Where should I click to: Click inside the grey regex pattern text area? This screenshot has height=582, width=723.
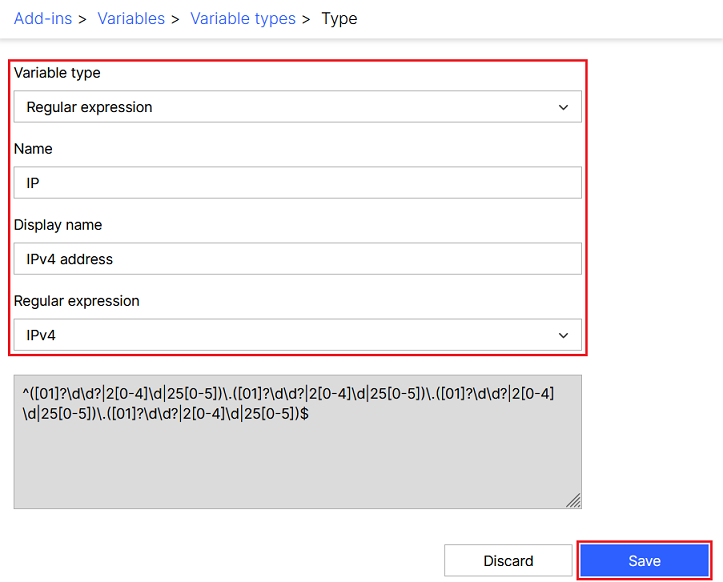(x=297, y=460)
